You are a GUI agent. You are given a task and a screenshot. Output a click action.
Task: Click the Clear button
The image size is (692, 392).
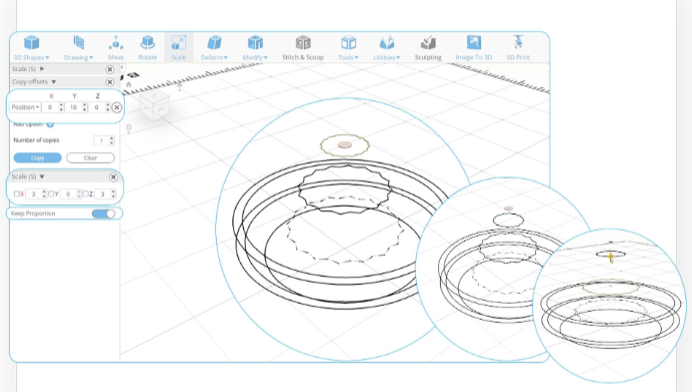pyautogui.click(x=90, y=158)
